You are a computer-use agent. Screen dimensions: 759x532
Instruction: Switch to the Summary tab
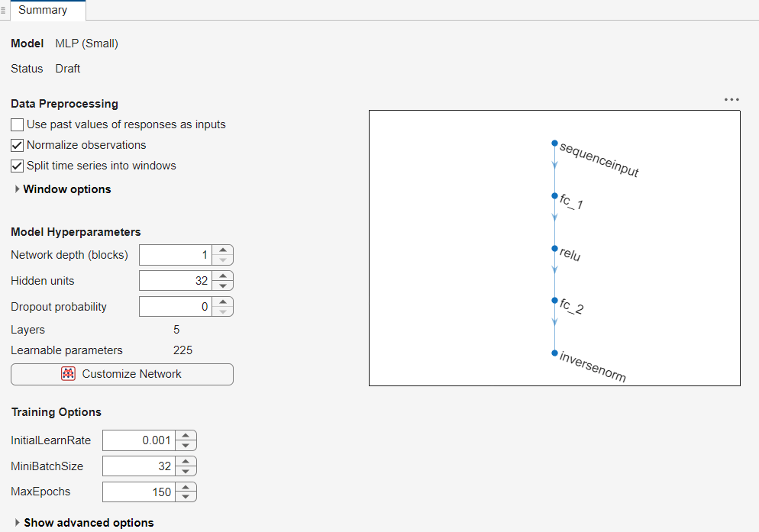coord(43,10)
